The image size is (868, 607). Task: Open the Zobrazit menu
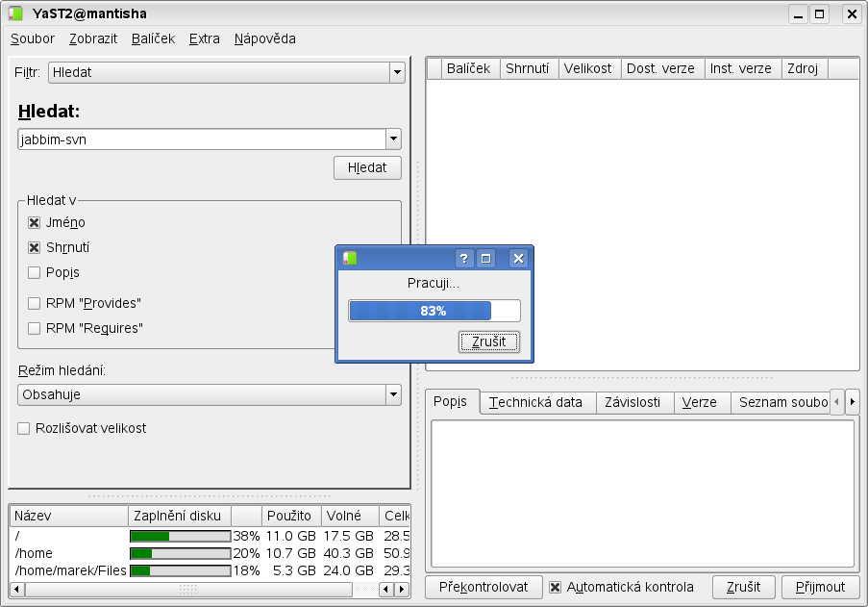93,38
